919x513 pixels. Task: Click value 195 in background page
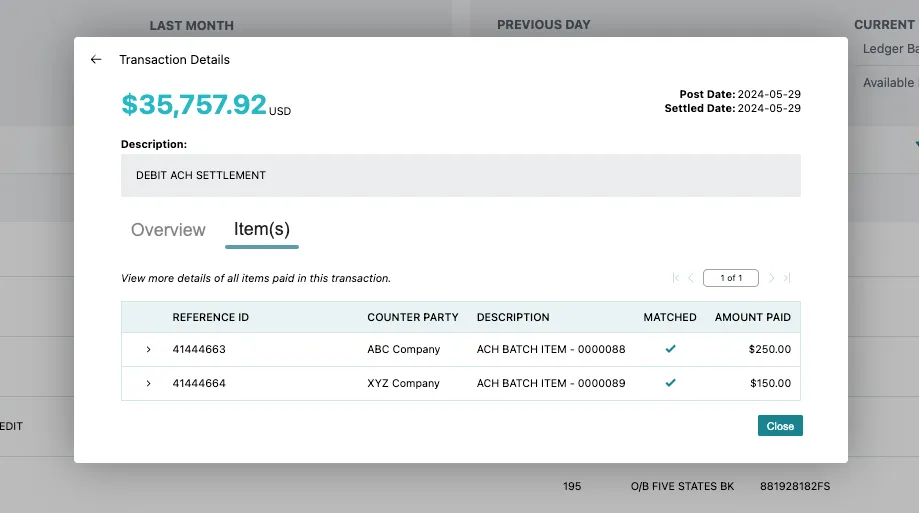click(572, 486)
